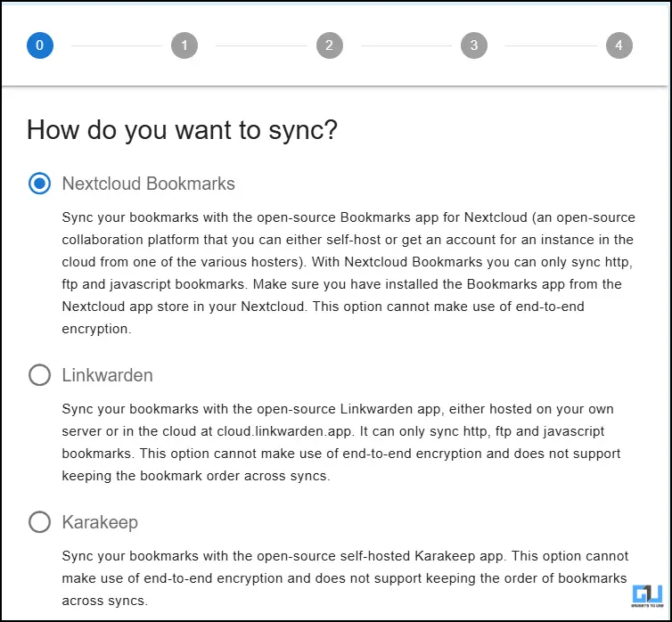
Task: Go to step 2 circle
Action: click(x=329, y=45)
